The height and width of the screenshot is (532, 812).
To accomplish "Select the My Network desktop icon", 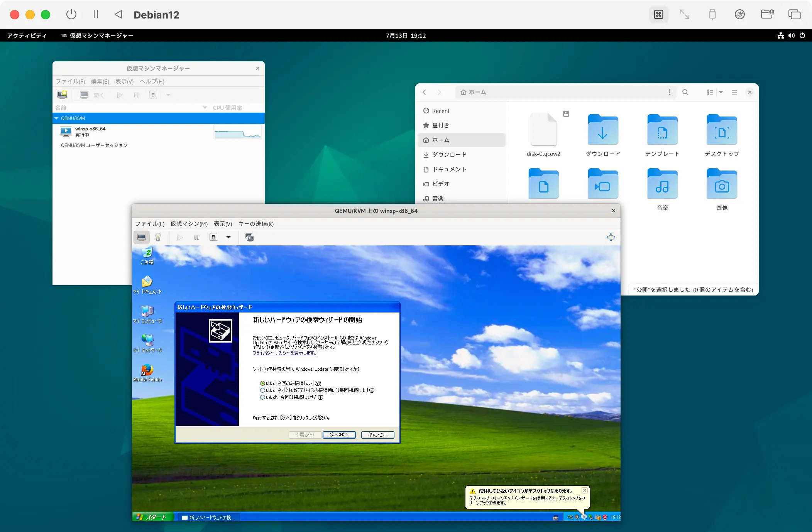I will click(x=147, y=343).
